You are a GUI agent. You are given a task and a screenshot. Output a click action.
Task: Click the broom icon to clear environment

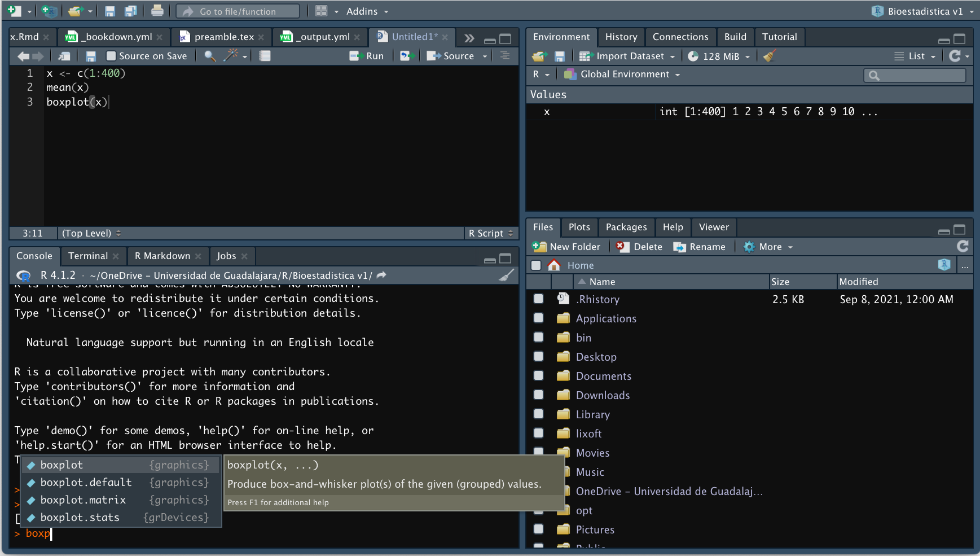(x=769, y=56)
